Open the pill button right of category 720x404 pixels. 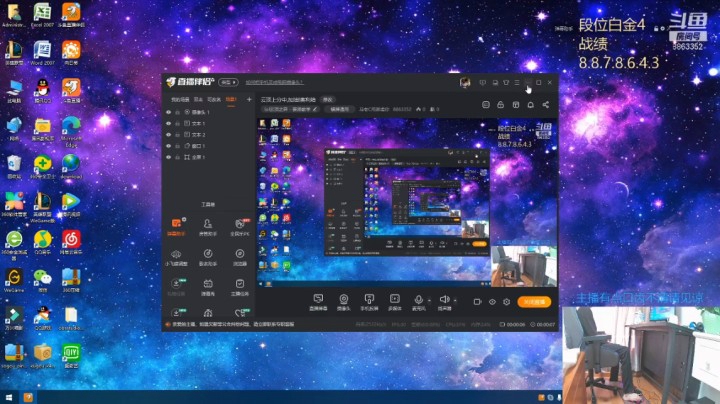click(x=339, y=109)
